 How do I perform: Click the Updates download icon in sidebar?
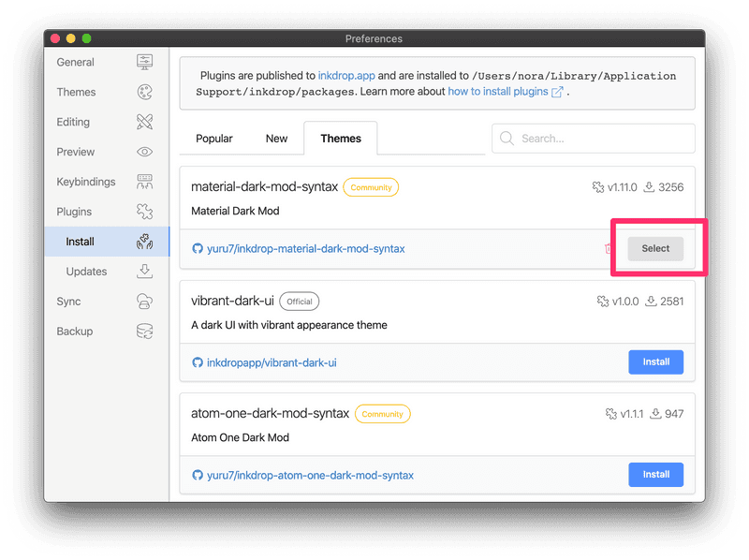tap(144, 272)
